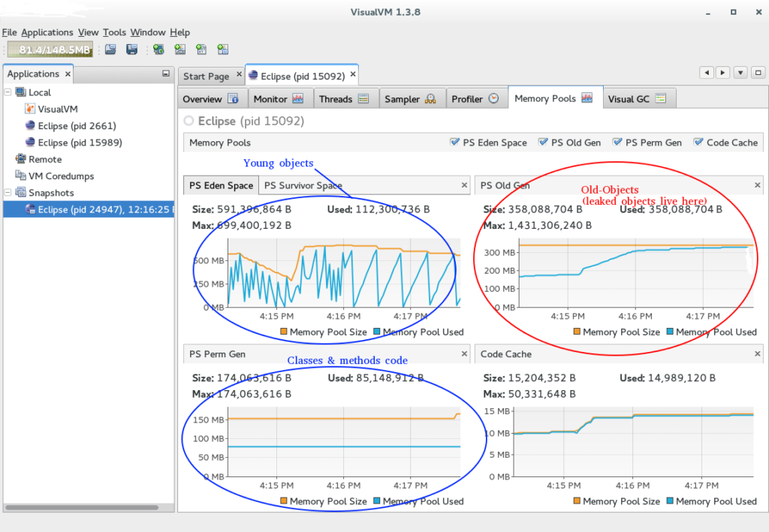Select the heap dump toolbar icon
Screen dimensions: 769x532
pos(200,49)
